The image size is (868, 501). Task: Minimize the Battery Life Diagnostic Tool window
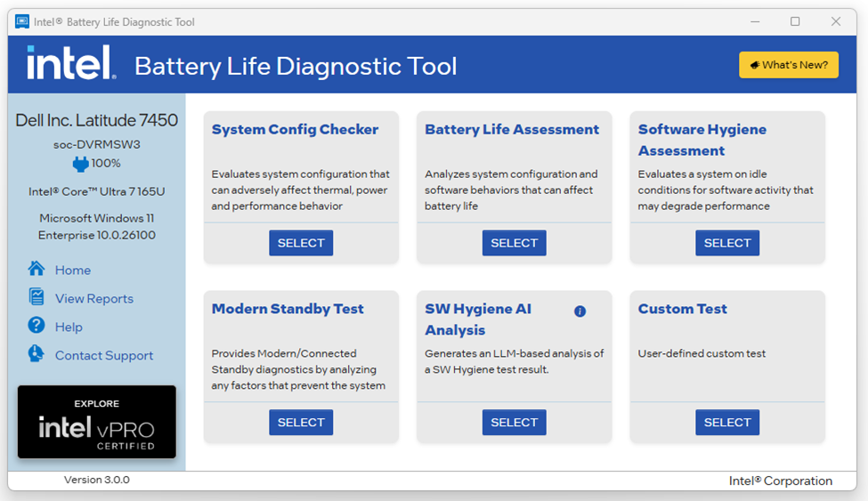(x=755, y=21)
